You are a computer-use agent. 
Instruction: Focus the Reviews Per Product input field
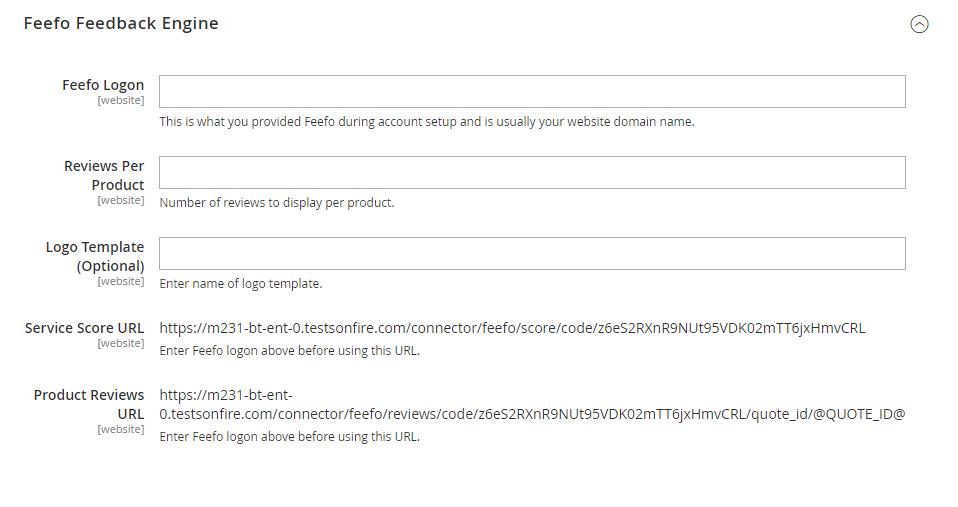pos(532,172)
